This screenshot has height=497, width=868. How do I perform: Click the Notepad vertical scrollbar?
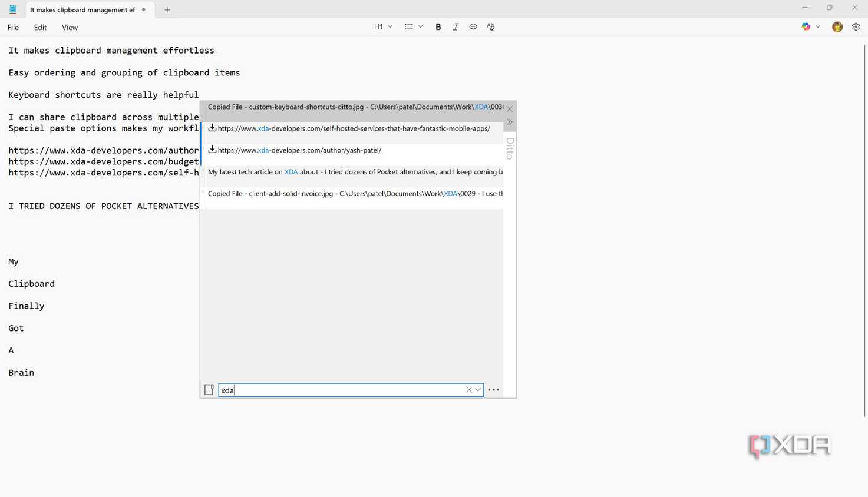pos(864,230)
